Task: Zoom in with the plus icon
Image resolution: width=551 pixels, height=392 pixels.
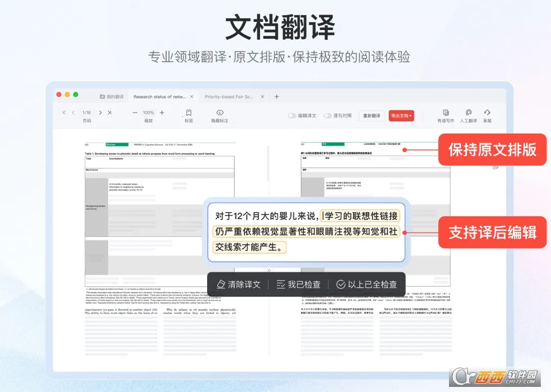Action: pyautogui.click(x=161, y=113)
